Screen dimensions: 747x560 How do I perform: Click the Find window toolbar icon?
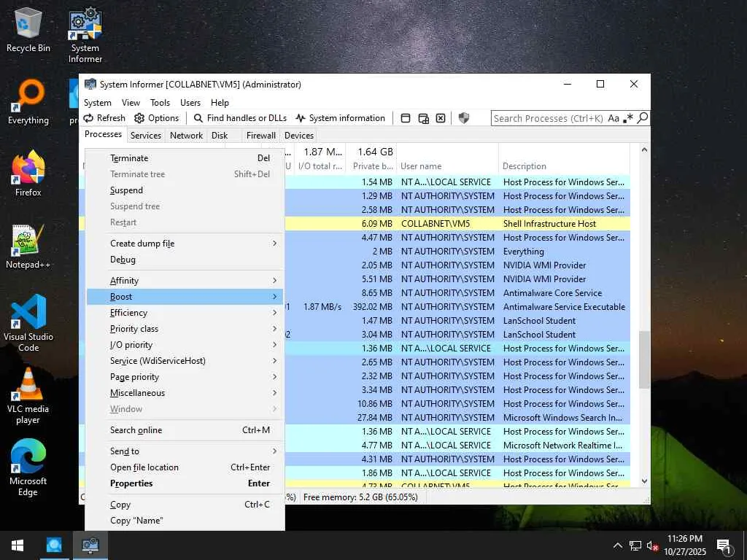[x=406, y=118]
